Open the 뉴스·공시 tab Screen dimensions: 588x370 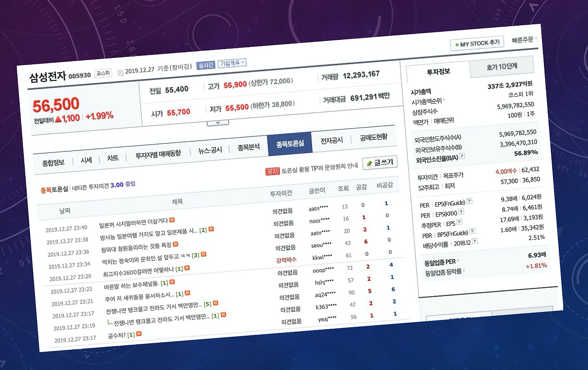click(x=210, y=150)
